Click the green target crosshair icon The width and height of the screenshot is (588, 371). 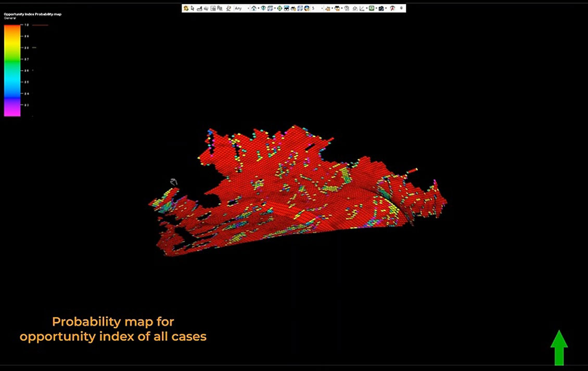pyautogui.click(x=280, y=8)
